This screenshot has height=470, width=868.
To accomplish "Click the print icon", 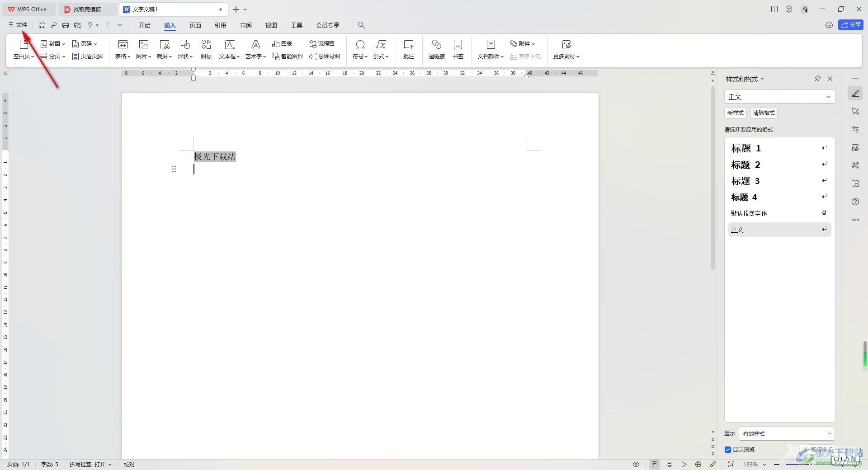I will [66, 25].
